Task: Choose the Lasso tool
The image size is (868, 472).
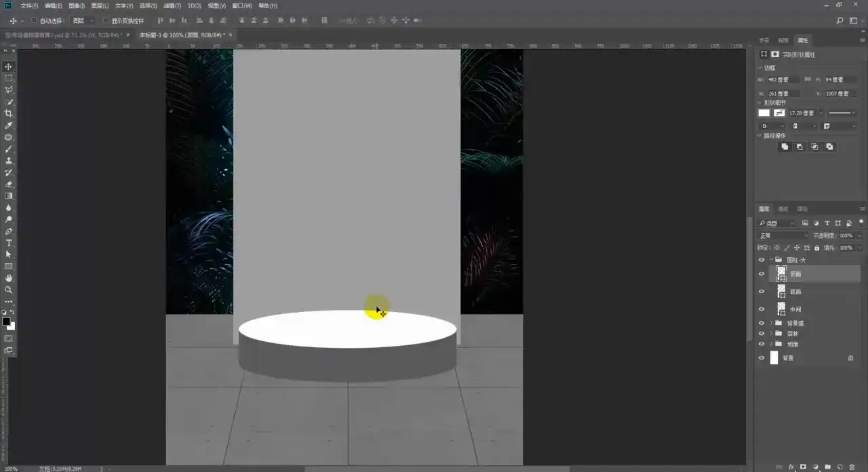Action: click(9, 90)
